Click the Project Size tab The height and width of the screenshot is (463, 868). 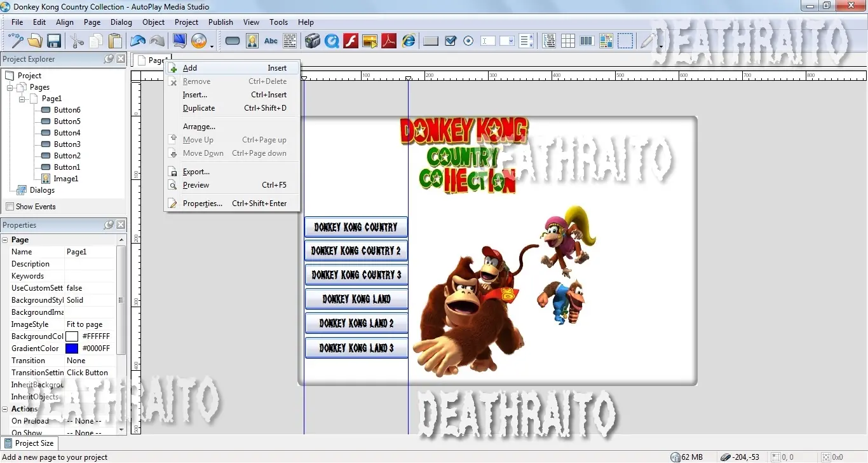point(29,443)
